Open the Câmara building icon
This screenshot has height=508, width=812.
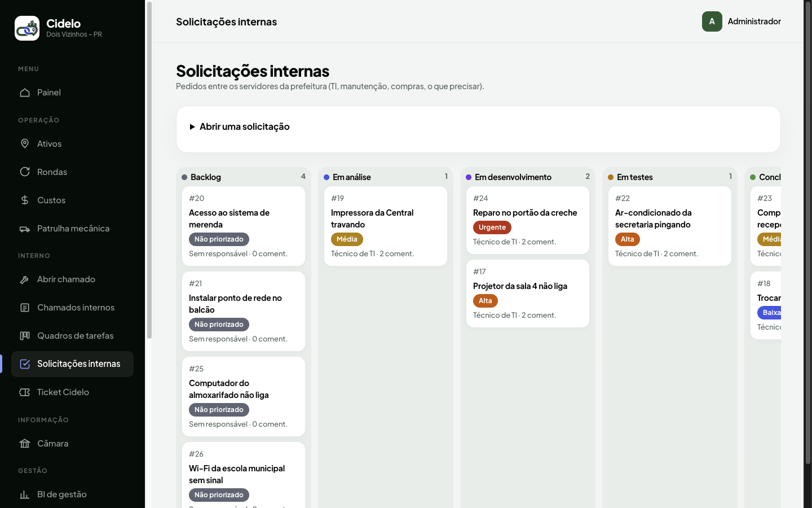tap(25, 444)
